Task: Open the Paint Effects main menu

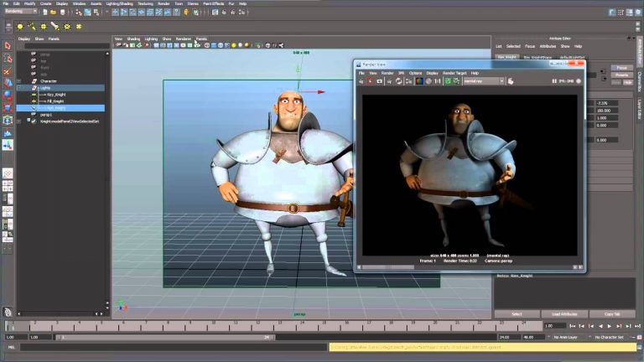Action: (x=214, y=3)
